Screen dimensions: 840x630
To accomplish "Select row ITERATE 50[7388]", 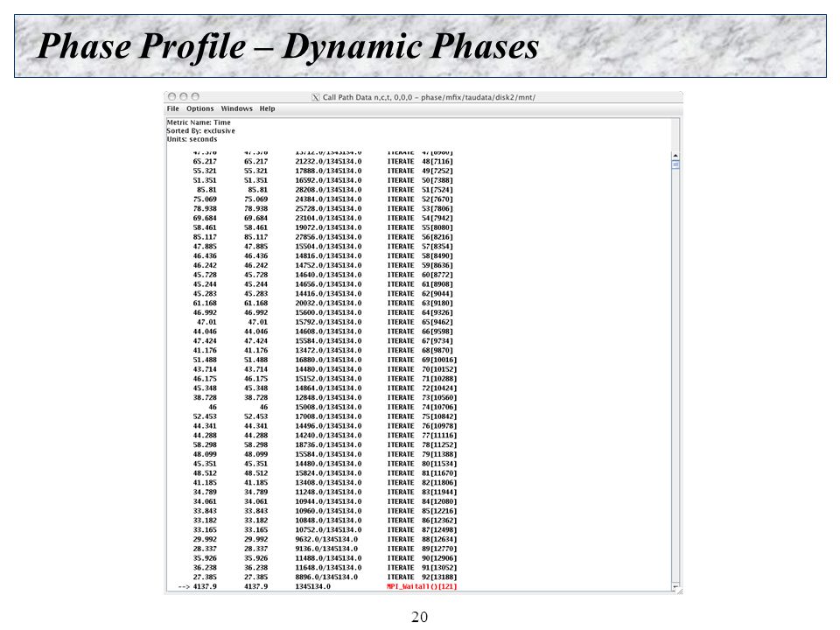I will pos(323,180).
